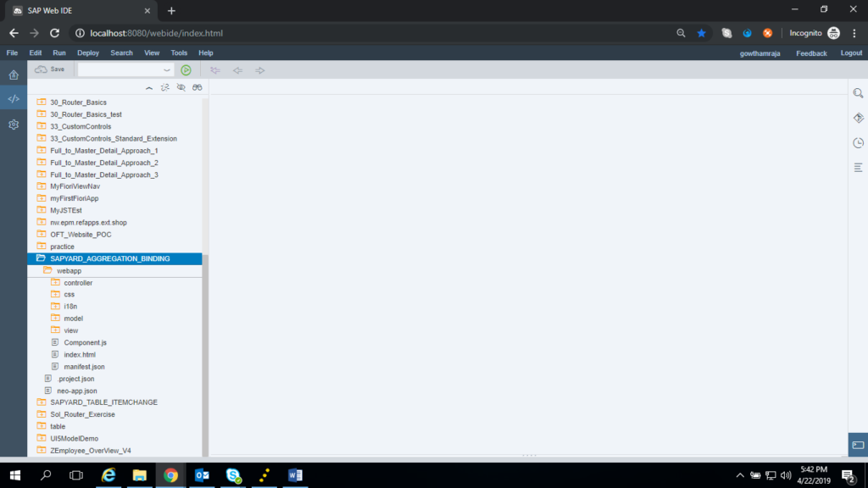The image size is (868, 488).
Task: Toggle link workspace to editor
Action: [x=165, y=87]
